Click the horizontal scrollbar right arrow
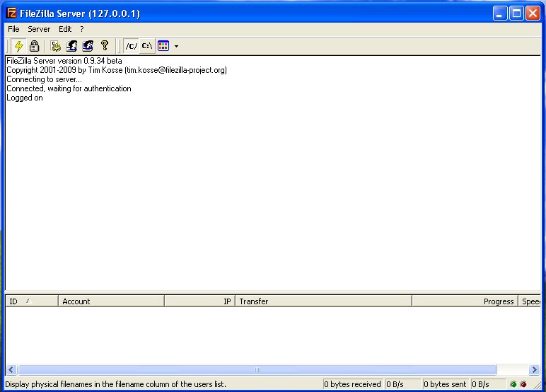The image size is (546, 392). click(534, 369)
